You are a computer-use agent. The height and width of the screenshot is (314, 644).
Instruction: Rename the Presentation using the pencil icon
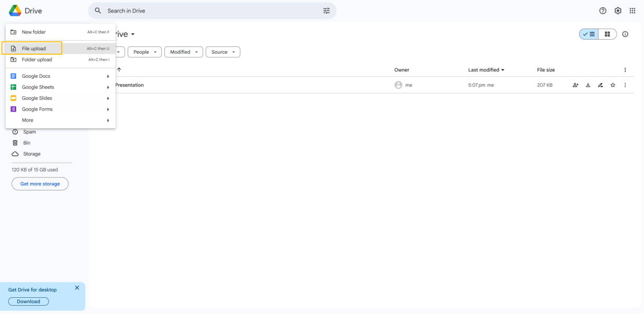[x=600, y=84]
